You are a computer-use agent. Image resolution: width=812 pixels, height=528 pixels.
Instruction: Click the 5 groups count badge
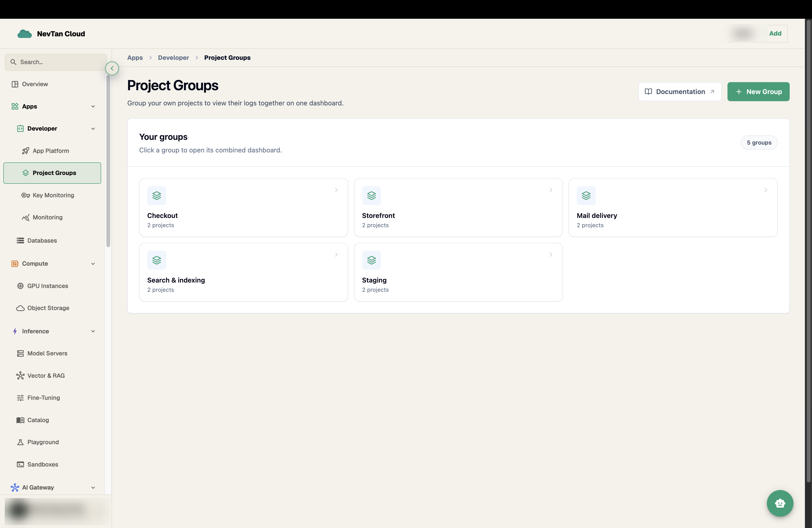759,143
